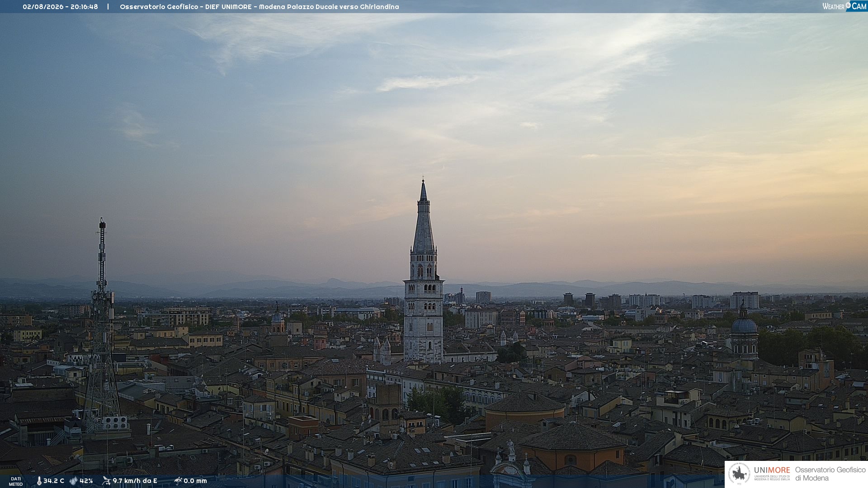Screen dimensions: 868x488
Task: Click the humidity droplet icon
Action: click(x=74, y=481)
